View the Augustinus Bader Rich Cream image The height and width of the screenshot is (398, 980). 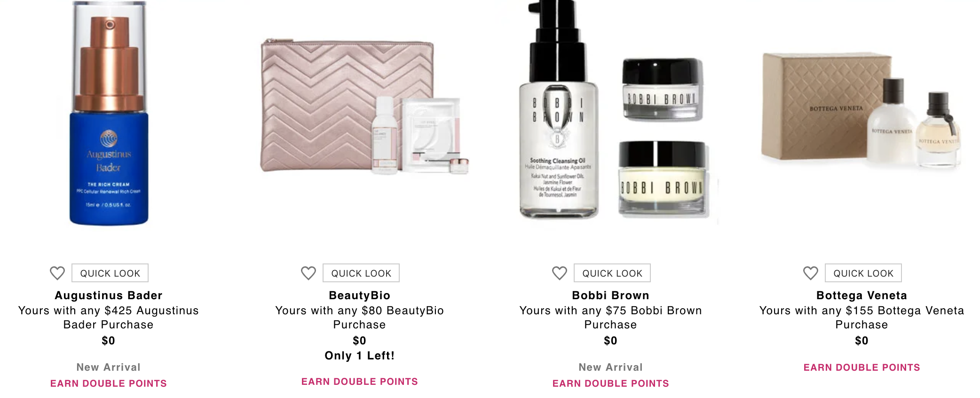click(x=109, y=113)
